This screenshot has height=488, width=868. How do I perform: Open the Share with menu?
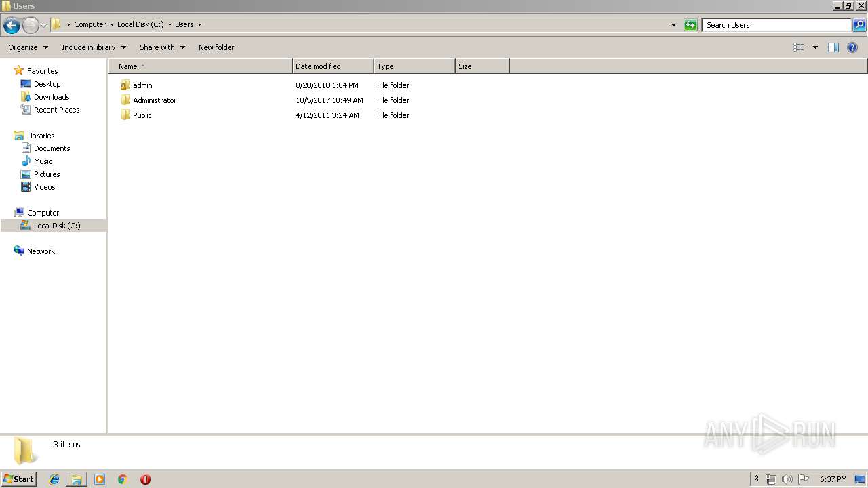[x=162, y=47]
